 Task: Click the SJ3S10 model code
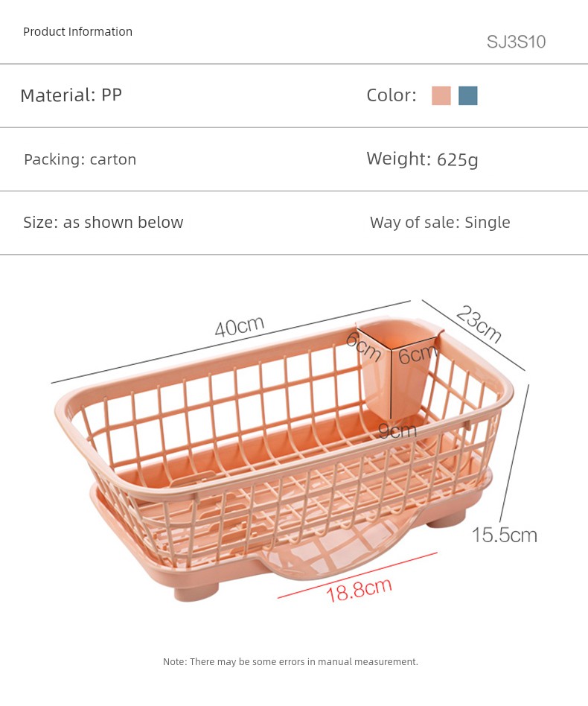point(516,42)
